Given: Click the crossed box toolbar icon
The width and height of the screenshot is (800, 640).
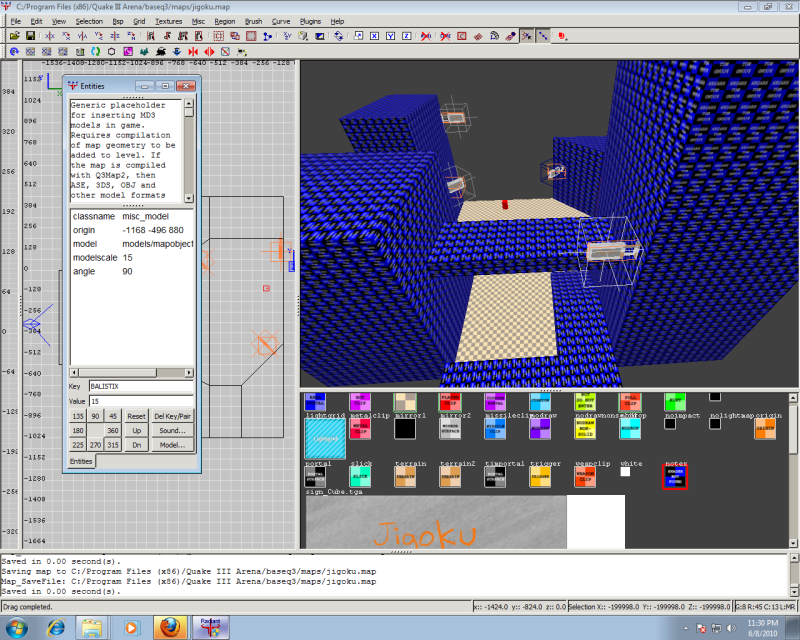Looking at the screenshot, I should click(226, 52).
